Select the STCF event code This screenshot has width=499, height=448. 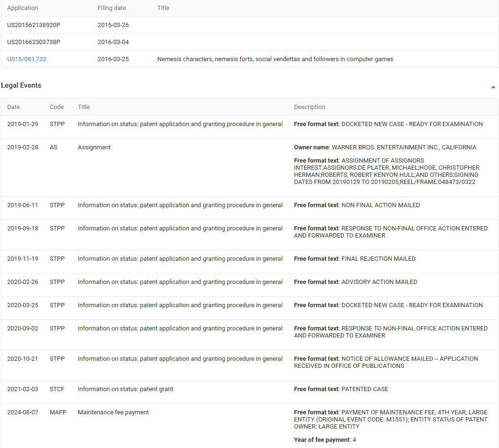click(57, 389)
